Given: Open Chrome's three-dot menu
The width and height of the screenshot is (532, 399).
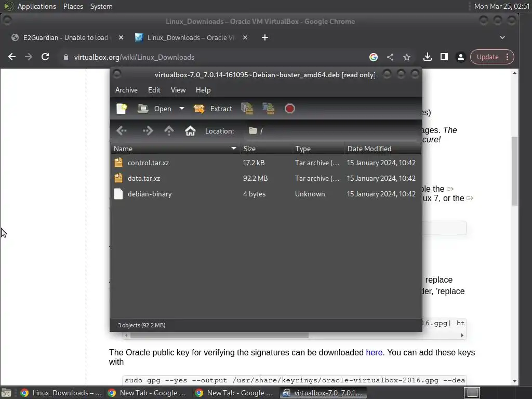Looking at the screenshot, I should pos(508,57).
